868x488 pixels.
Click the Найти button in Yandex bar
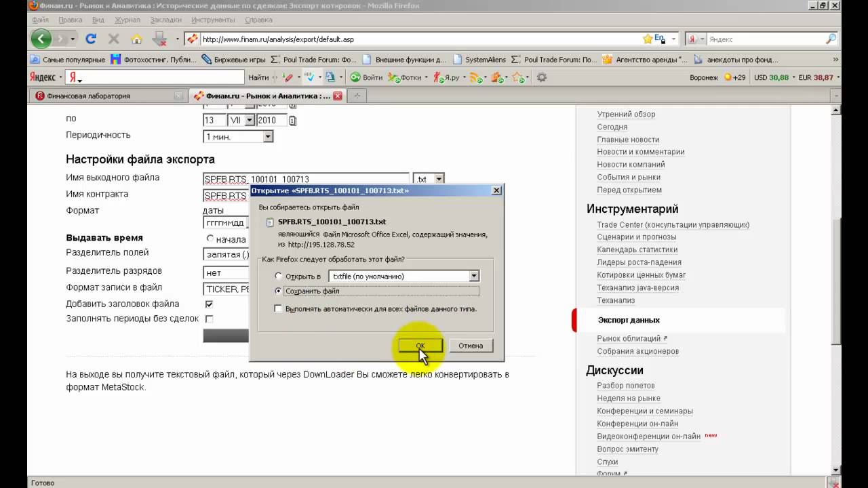pos(258,77)
